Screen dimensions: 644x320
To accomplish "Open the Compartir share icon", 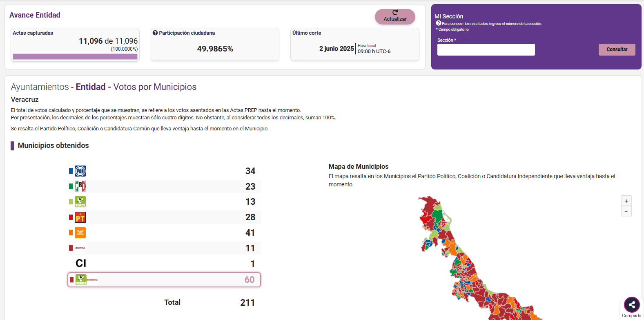I will (632, 304).
